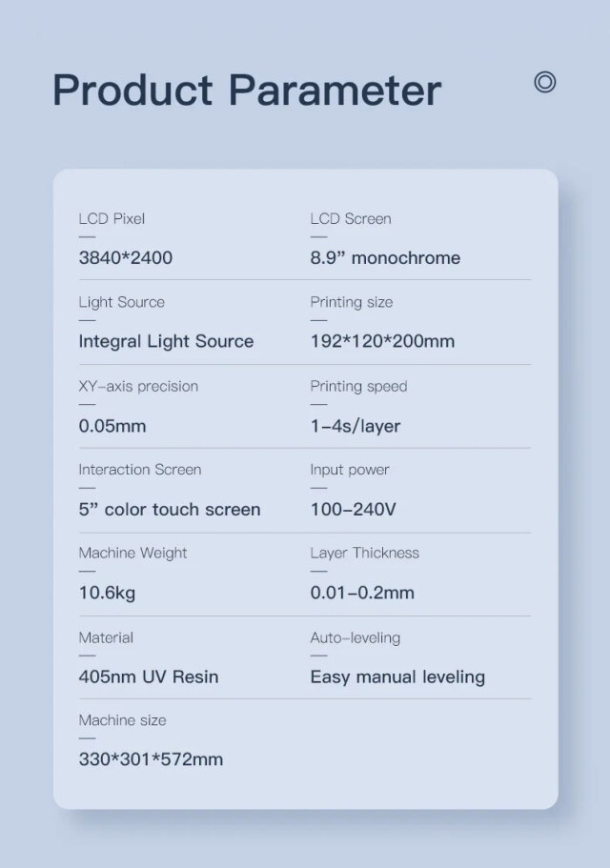Viewport: 610px width, 868px height.
Task: Click the 192*120*200mm printing size value
Action: coord(382,341)
